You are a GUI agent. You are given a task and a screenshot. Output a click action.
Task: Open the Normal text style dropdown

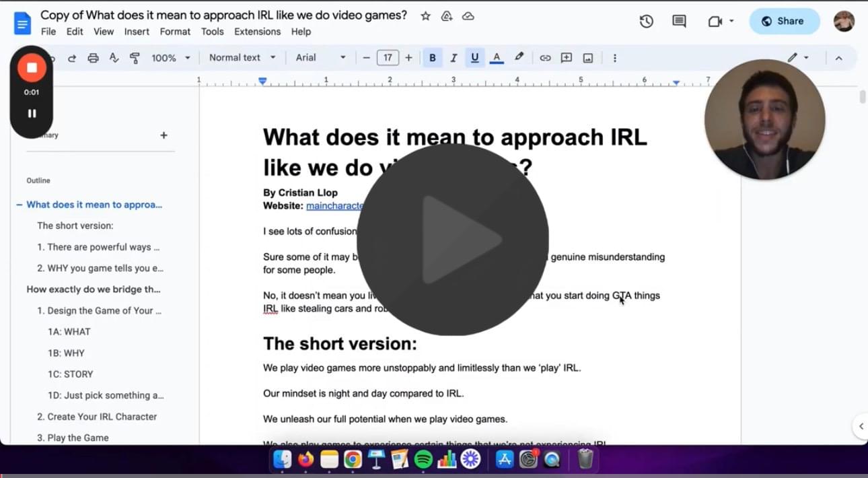click(242, 58)
